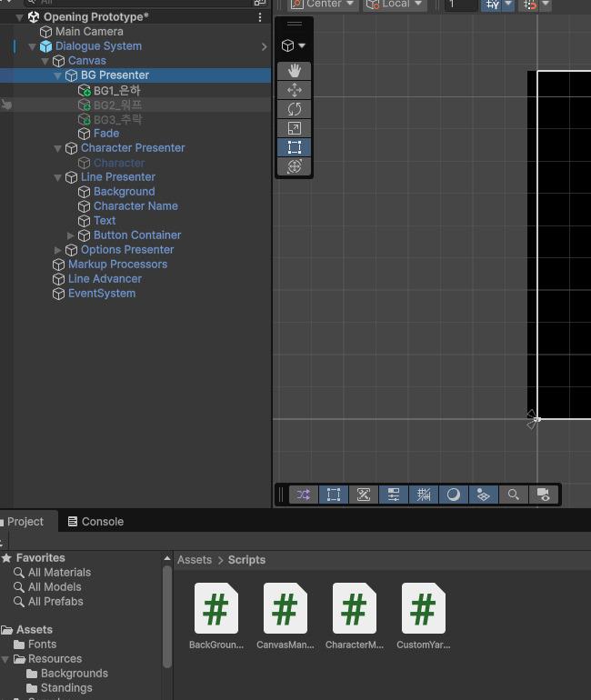Select the Rect Transform tool
The image size is (591, 700).
pos(295,147)
